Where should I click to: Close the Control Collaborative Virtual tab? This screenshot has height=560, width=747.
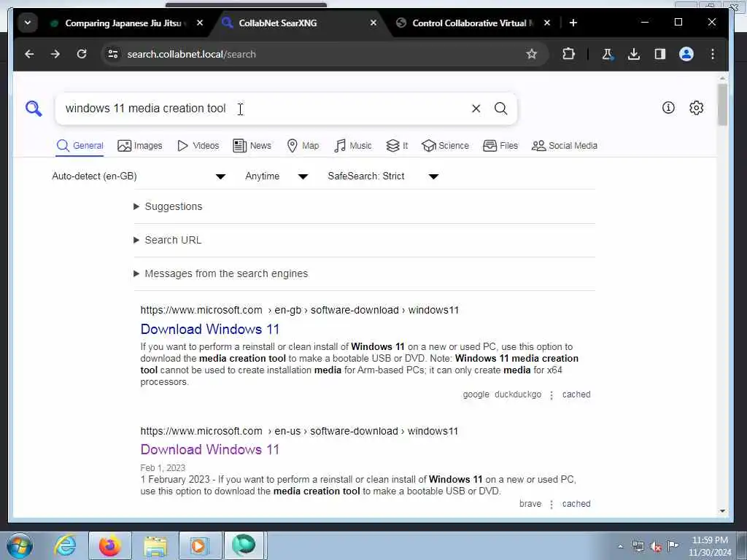click(547, 23)
